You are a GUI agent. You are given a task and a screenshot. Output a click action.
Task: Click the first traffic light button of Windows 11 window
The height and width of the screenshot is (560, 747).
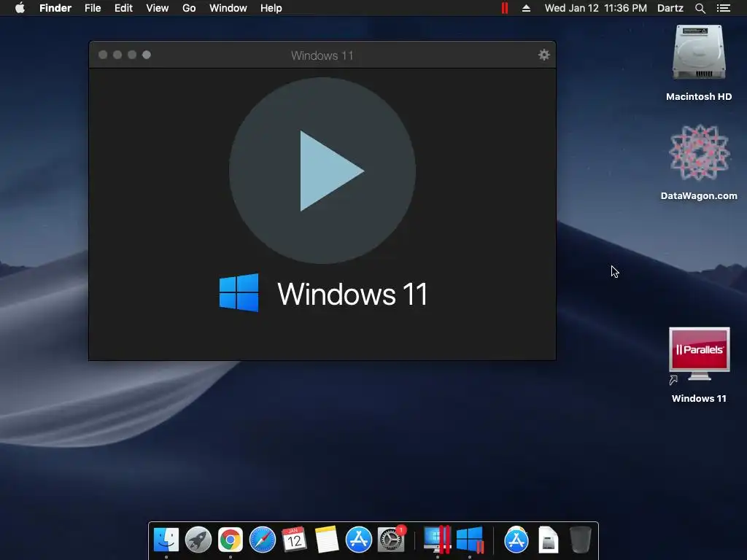[102, 55]
